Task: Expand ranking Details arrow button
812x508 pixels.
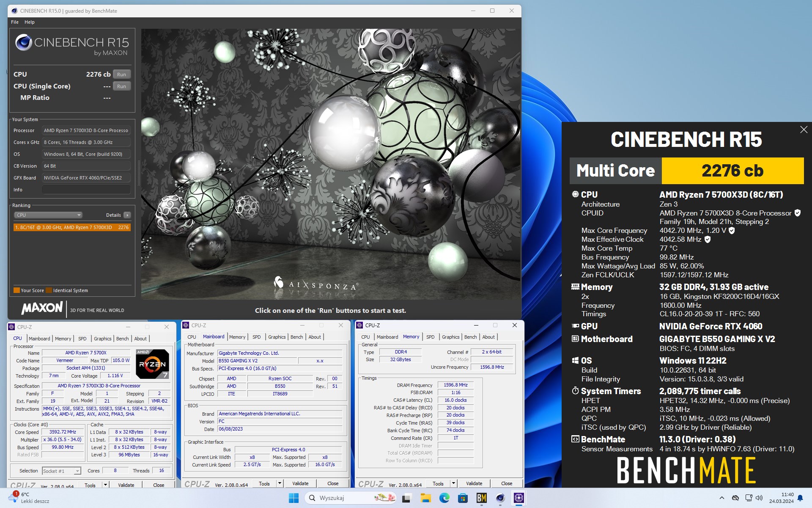Action: pos(127,215)
